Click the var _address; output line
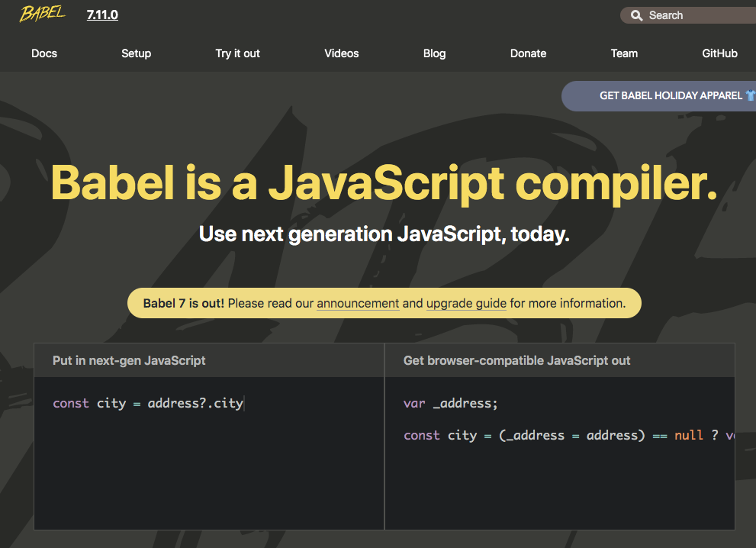The image size is (756, 548). 450,403
